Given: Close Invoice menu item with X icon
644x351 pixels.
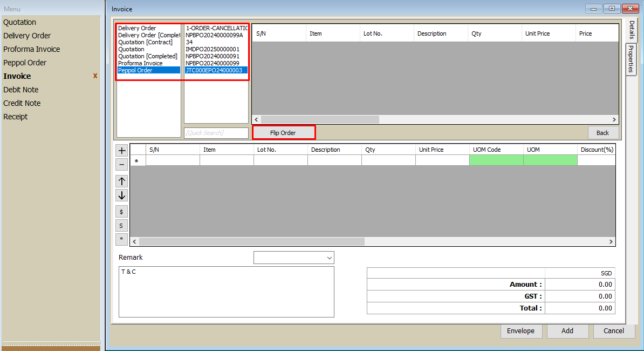Looking at the screenshot, I should pyautogui.click(x=95, y=76).
